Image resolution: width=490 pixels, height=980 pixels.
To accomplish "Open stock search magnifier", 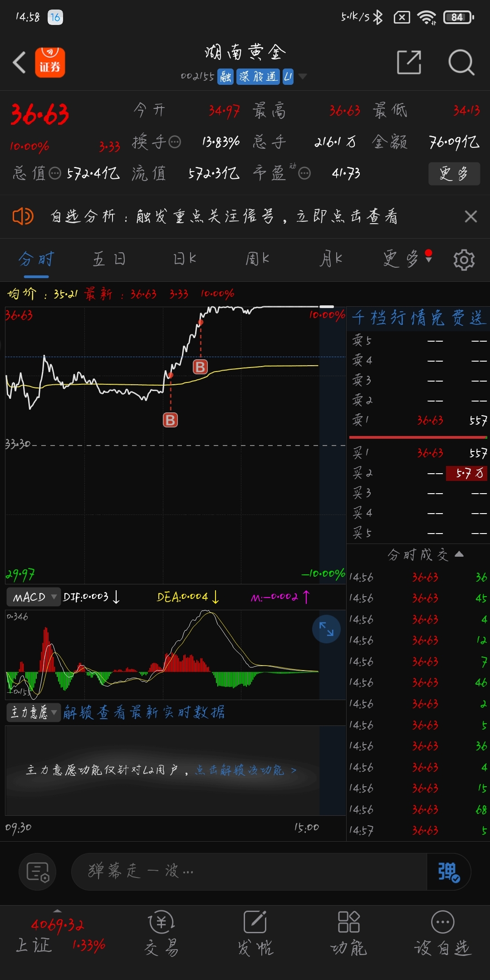I will 461,62.
